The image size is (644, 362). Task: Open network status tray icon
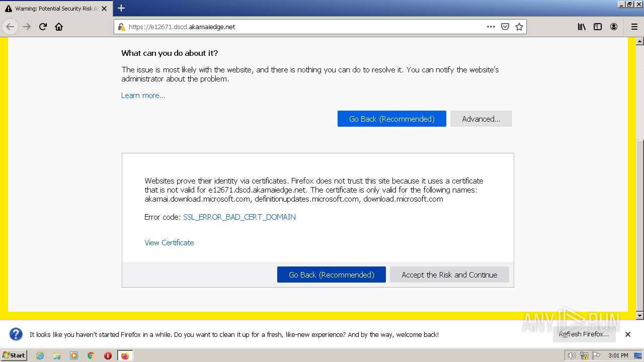[x=584, y=355]
